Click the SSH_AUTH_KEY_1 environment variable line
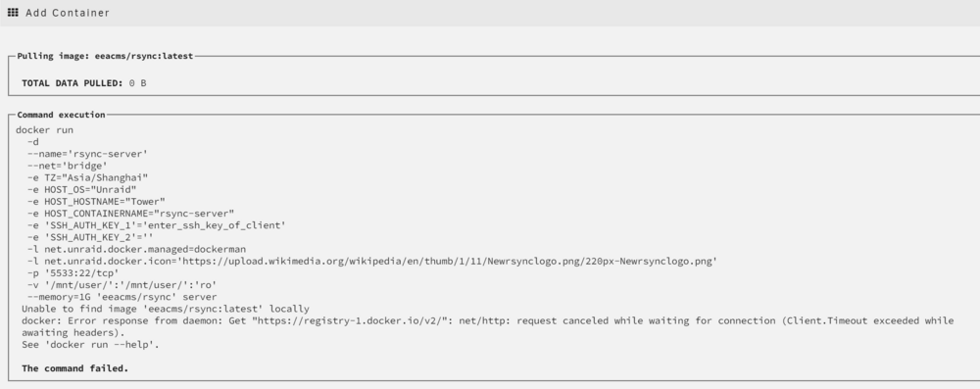The width and height of the screenshot is (980, 389). point(156,225)
